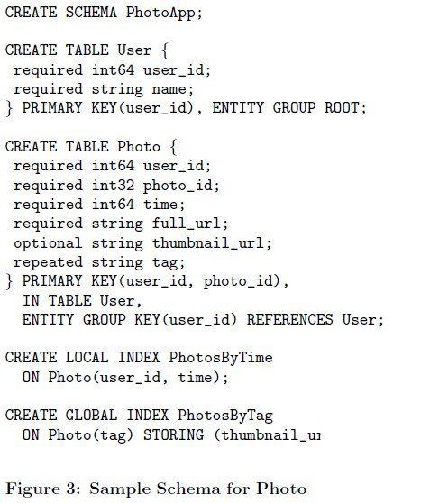The image size is (448, 503).
Task: Click the IN TABLE User line
Action: coord(82,301)
